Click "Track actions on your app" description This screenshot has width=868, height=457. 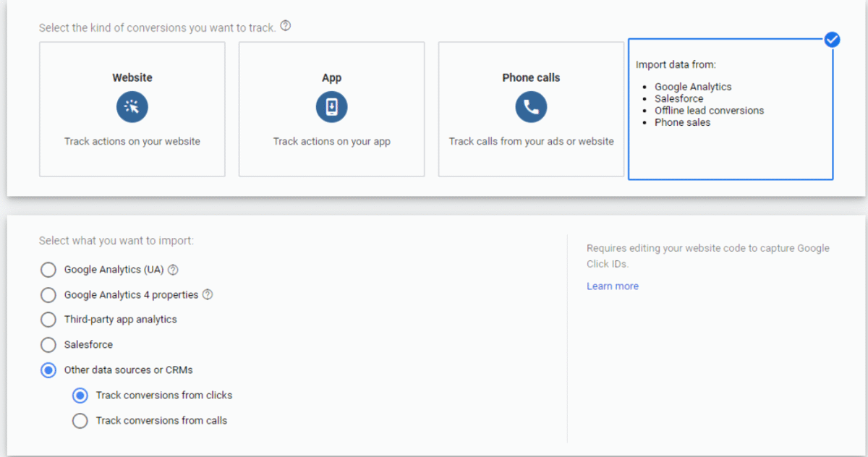[x=331, y=142]
